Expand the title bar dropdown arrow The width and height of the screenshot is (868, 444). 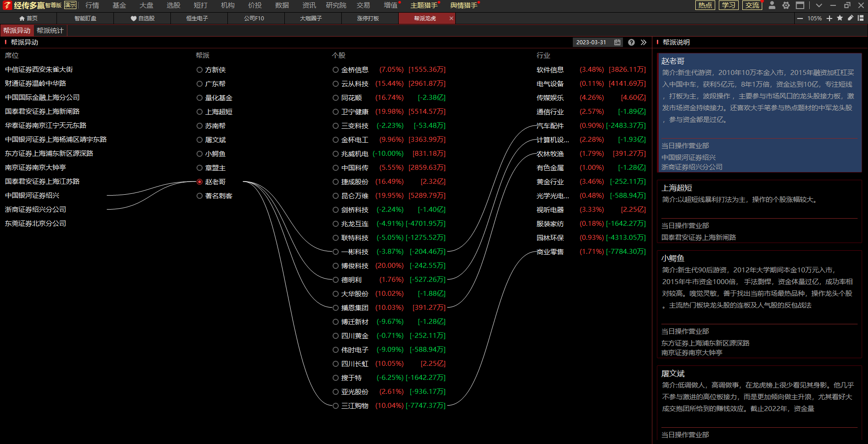(x=819, y=5)
